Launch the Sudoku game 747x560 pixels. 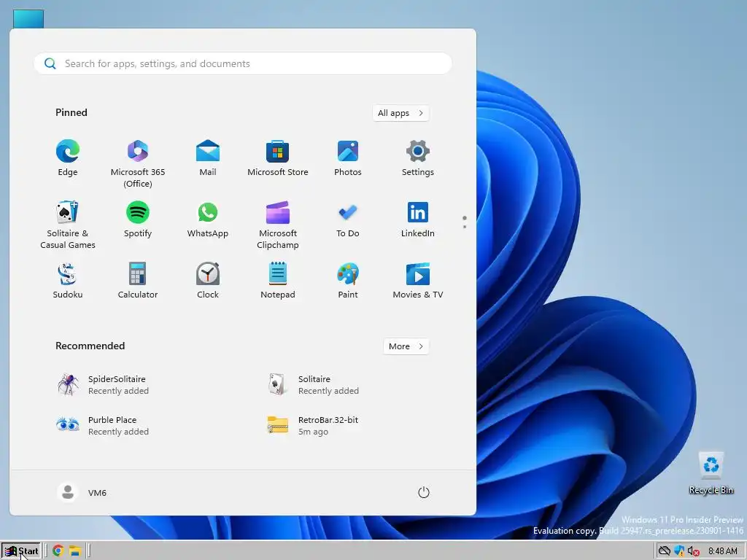(68, 281)
